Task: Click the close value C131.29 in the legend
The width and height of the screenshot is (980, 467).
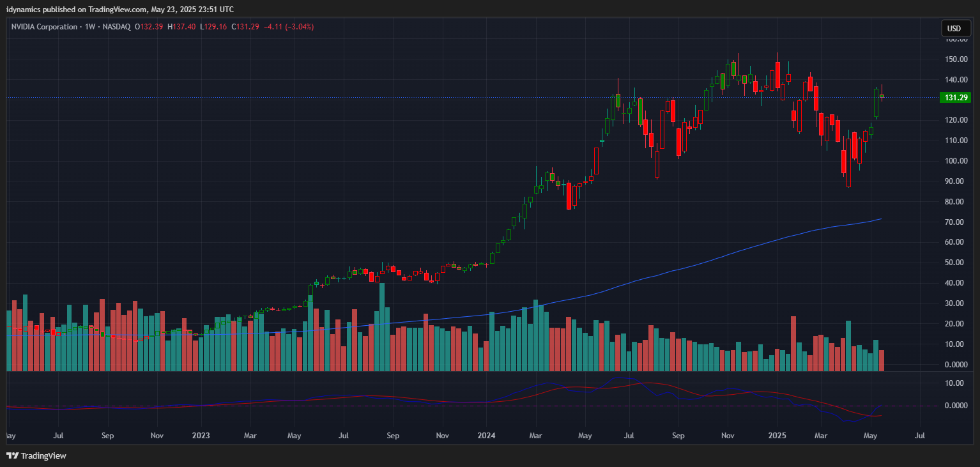Action: point(245,27)
